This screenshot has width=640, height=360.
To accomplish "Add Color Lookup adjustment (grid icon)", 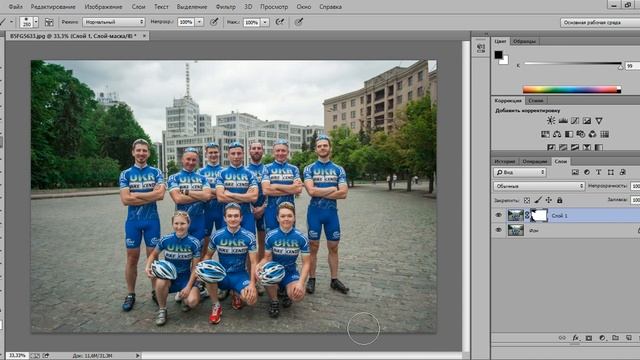I will [x=604, y=134].
